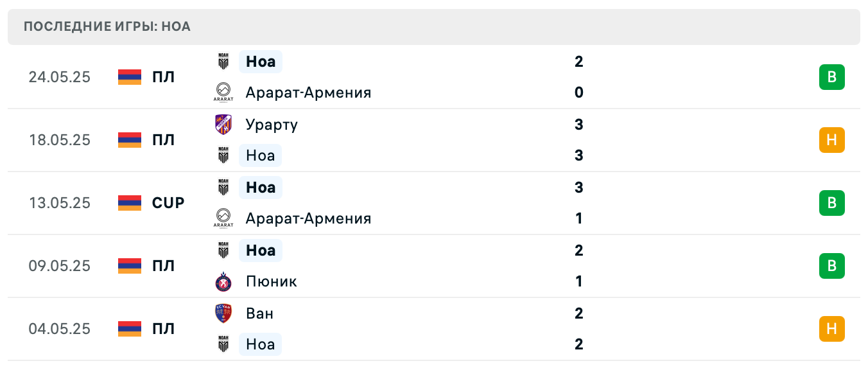Click the yellow H badge in the Урарту row
The height and width of the screenshot is (370, 868).
pos(832,139)
